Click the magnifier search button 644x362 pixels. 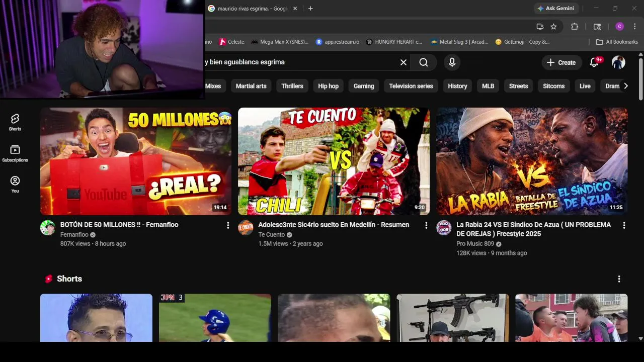click(424, 62)
